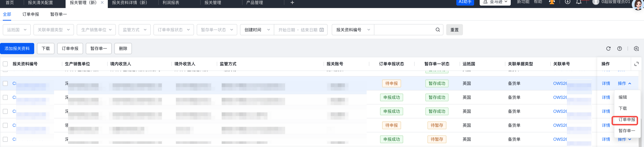Screen dimensions: 644x147
Task: Check the last visible row checkbox
Action: [x=5, y=139]
